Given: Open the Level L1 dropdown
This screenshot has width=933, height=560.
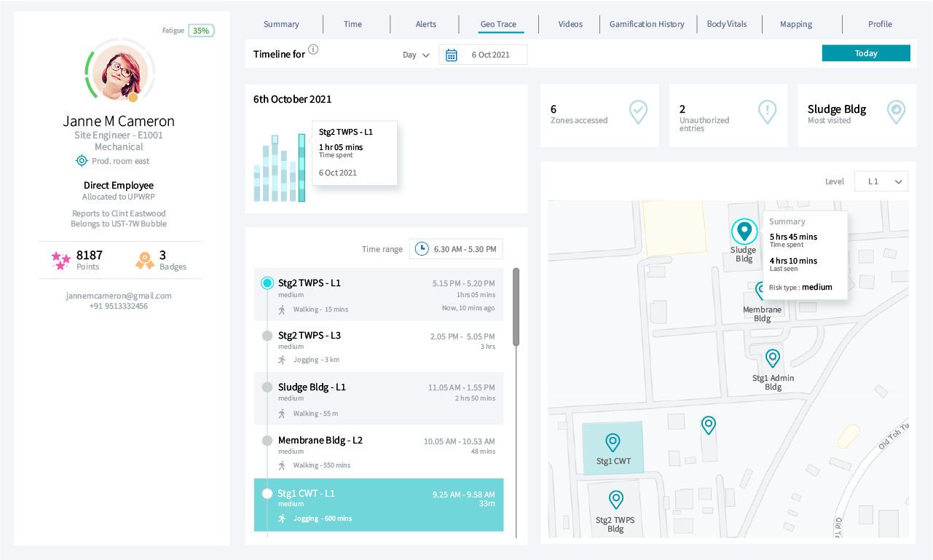Looking at the screenshot, I should [x=881, y=181].
